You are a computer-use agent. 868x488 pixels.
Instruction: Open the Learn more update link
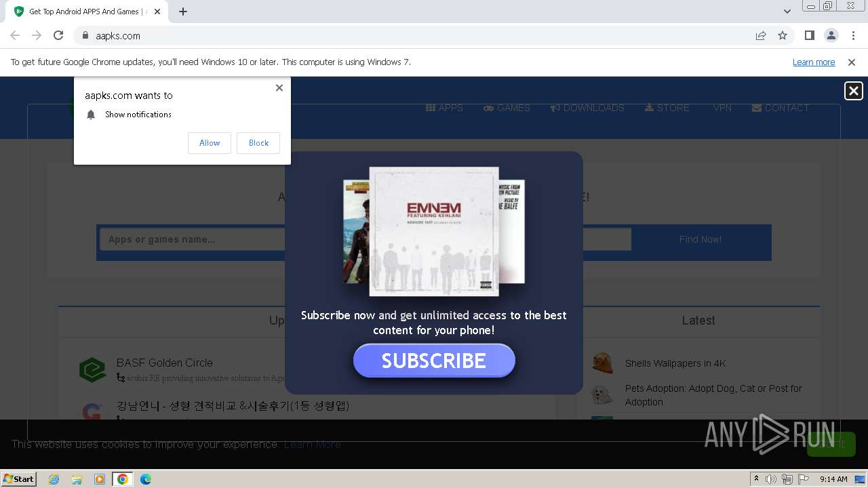814,62
